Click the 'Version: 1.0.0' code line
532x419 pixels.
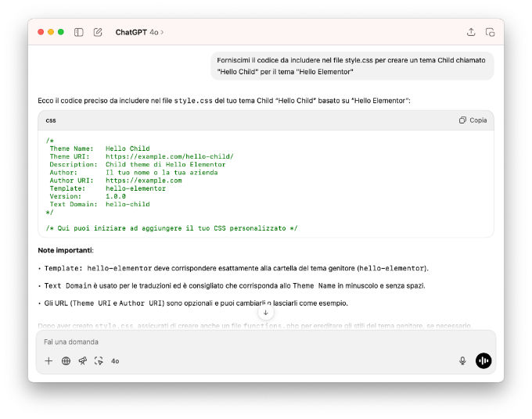(x=88, y=196)
